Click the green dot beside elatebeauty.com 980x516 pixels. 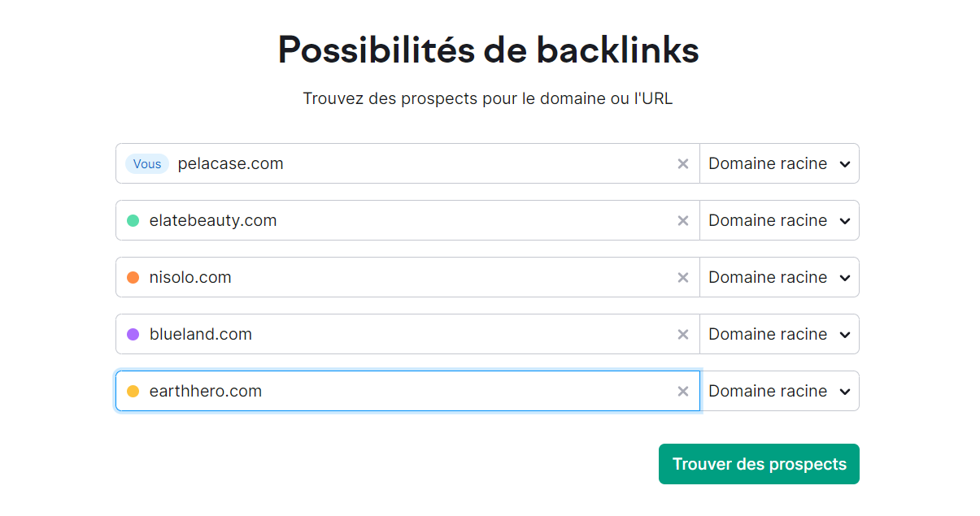(x=133, y=220)
